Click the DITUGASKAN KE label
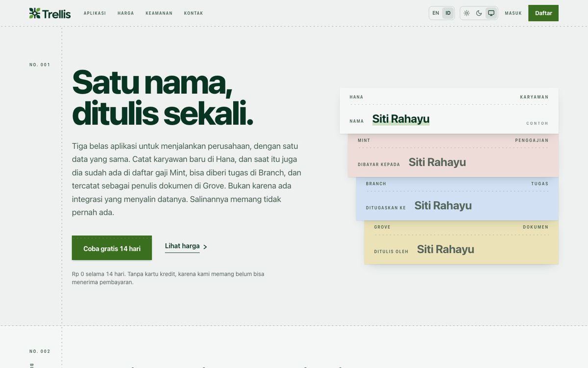Image resolution: width=588 pixels, height=368 pixels. click(x=386, y=208)
